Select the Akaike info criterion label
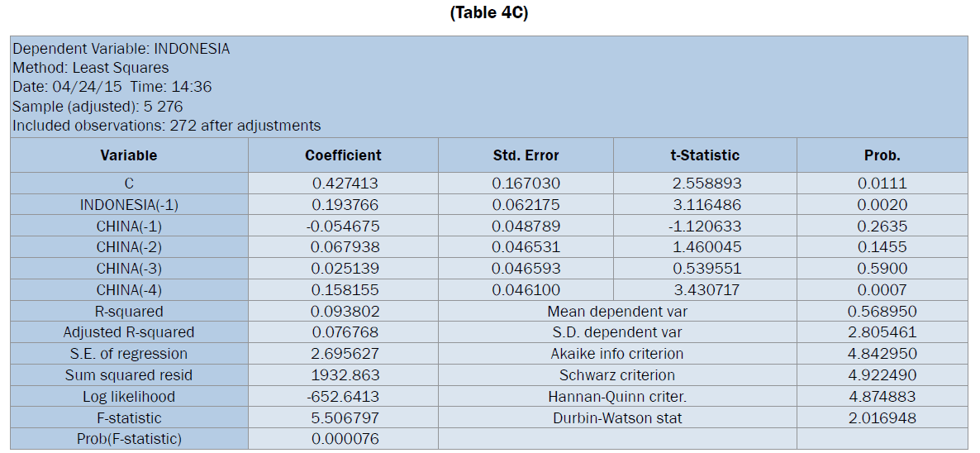980x453 pixels. coord(617,354)
